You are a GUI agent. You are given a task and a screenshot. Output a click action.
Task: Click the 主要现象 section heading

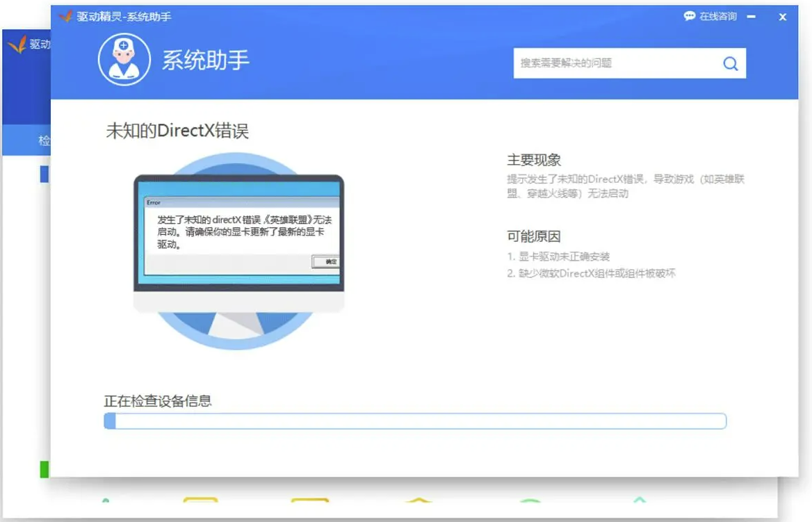click(x=534, y=160)
